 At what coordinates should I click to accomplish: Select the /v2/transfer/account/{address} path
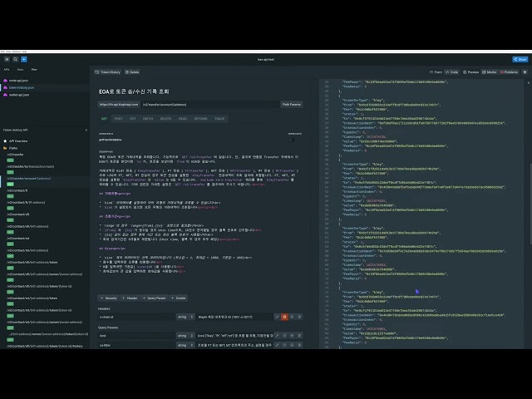pos(29,179)
